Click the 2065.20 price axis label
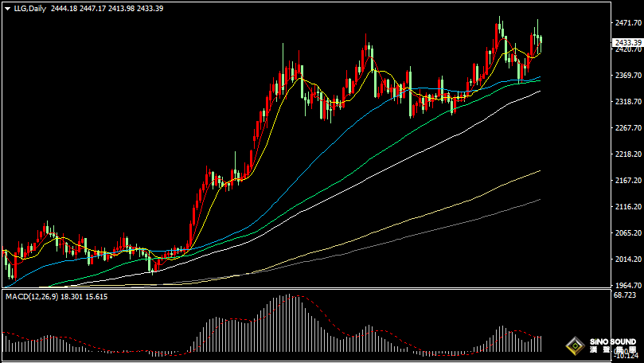Image resolution: width=644 pixels, height=363 pixels. pyautogui.click(x=628, y=233)
